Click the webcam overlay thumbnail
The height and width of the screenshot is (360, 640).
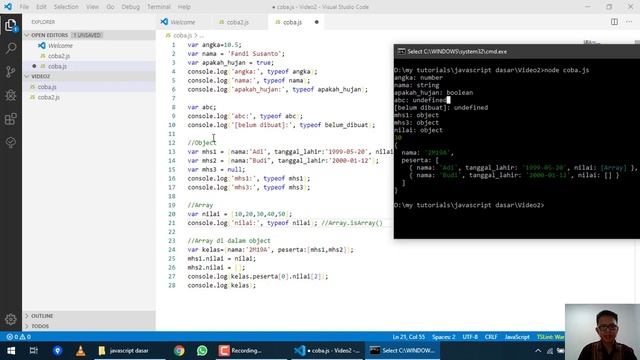click(x=602, y=332)
